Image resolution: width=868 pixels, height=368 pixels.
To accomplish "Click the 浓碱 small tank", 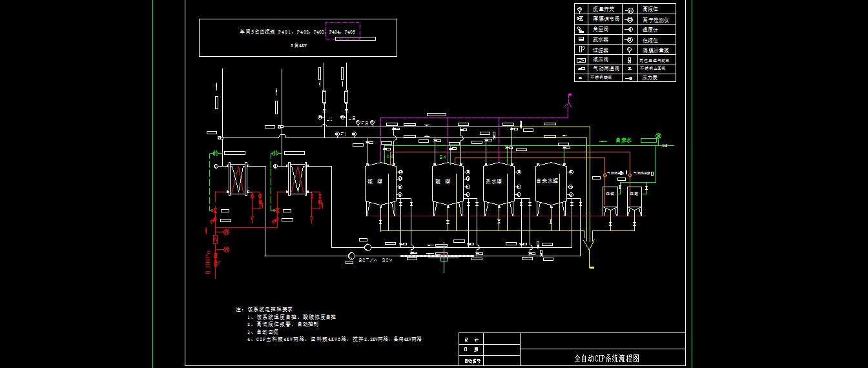I will point(610,201).
